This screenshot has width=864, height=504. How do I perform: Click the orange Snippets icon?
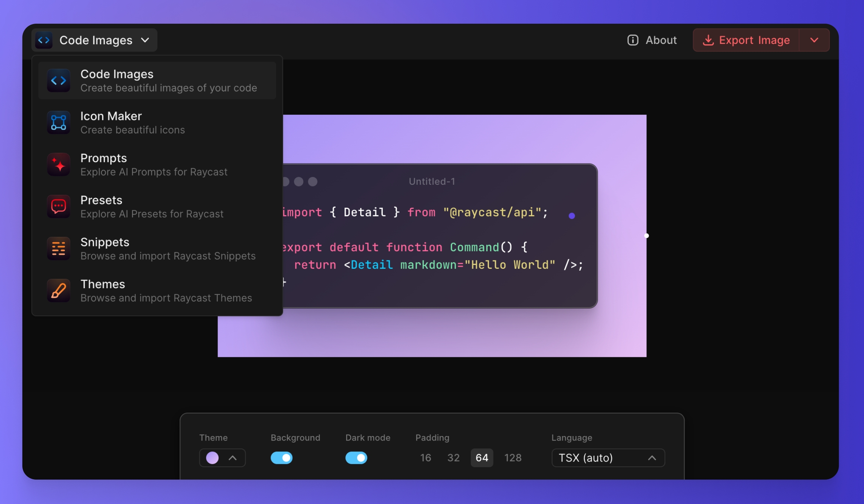coord(58,249)
